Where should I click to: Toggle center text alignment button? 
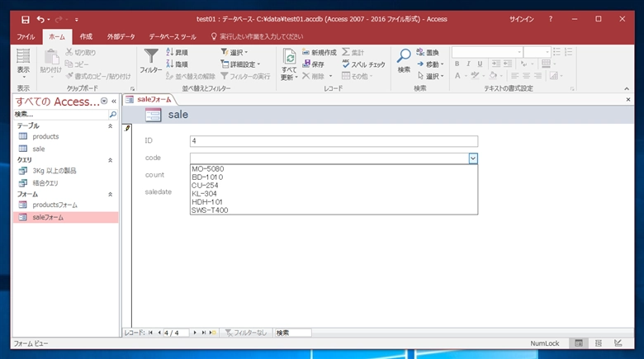[x=526, y=76]
